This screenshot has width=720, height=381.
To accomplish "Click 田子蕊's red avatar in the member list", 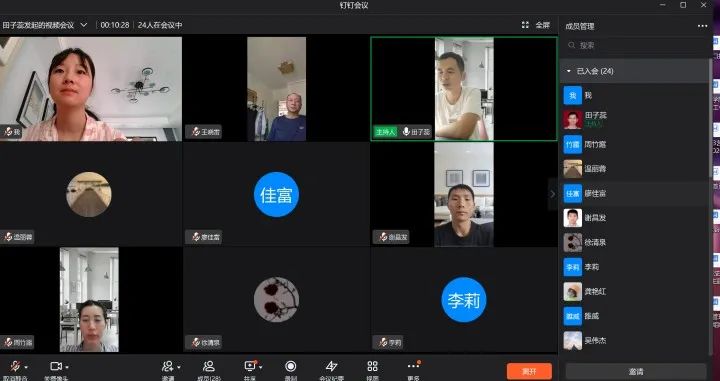I will [573, 120].
